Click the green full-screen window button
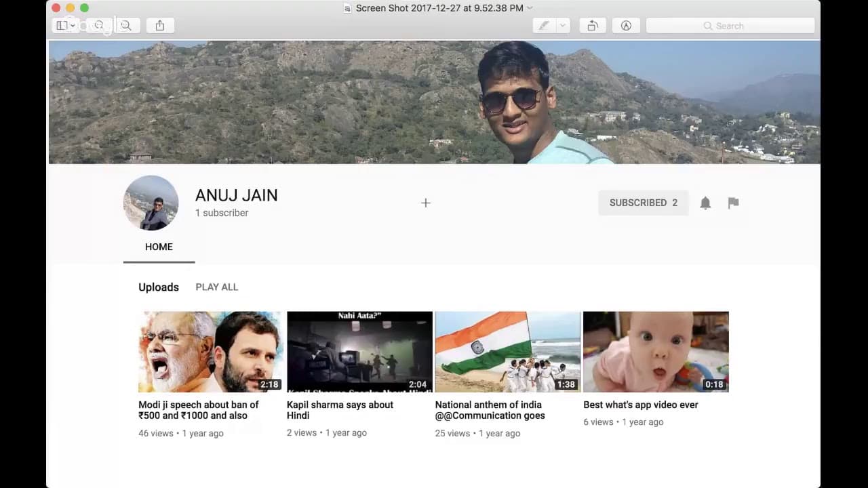This screenshot has height=488, width=868. [84, 7]
